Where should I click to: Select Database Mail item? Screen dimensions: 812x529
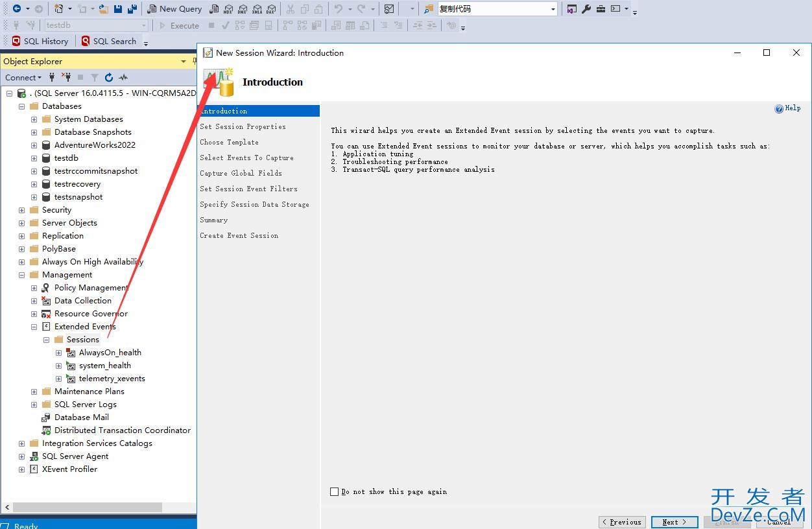pyautogui.click(x=82, y=417)
